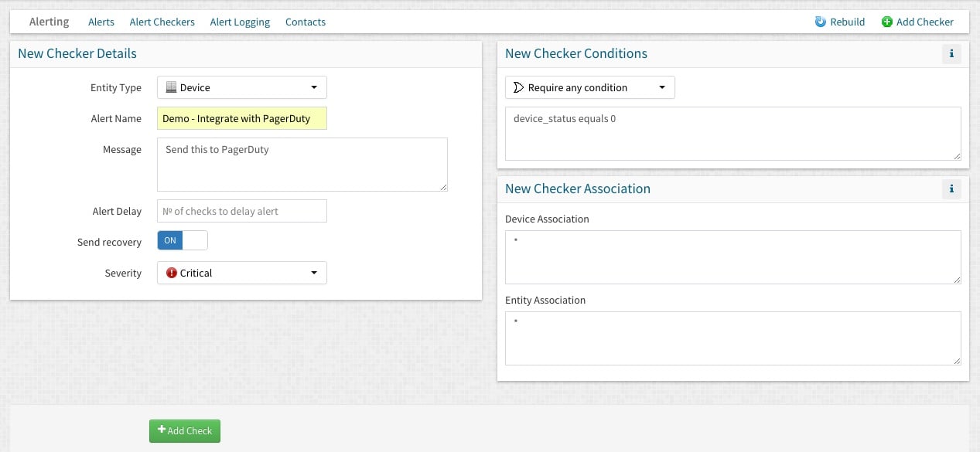
Task: Navigate to the Contacts tab
Action: [306, 22]
